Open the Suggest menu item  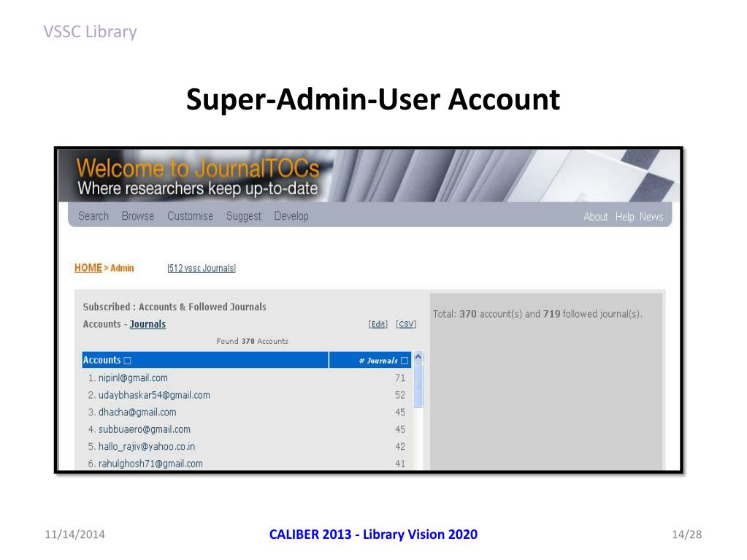244,217
